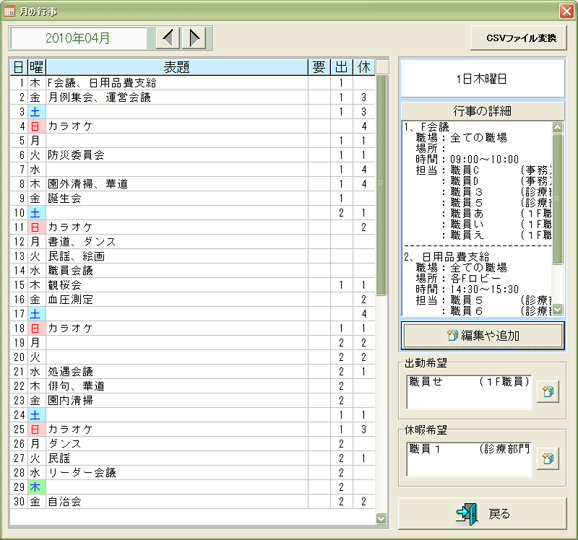Viewport: 578px width, 540px height.
Task: Click down arrow of 行事の詳細 scrollbar
Action: pyautogui.click(x=557, y=309)
